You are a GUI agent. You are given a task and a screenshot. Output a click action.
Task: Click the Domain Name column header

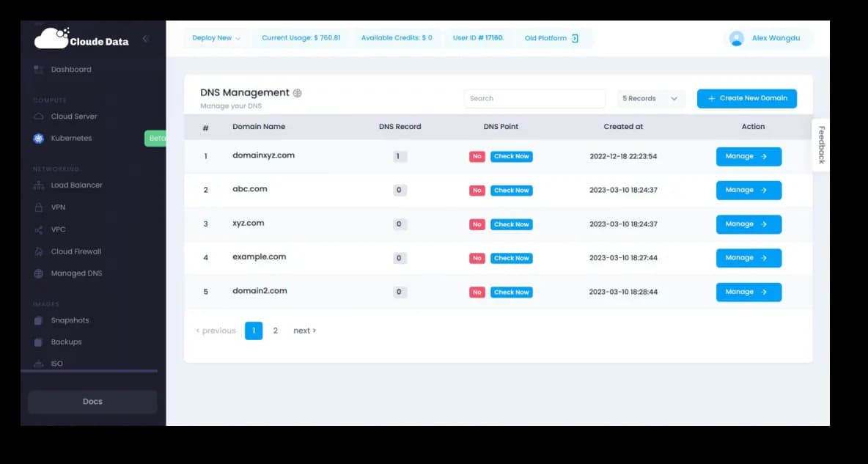259,127
